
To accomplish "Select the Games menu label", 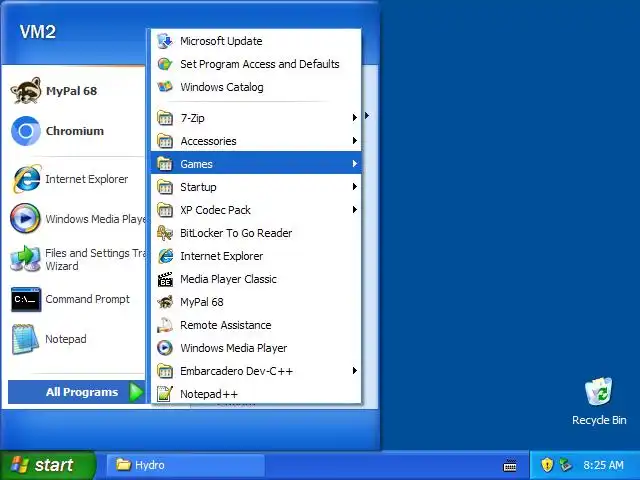I will pos(196,164).
